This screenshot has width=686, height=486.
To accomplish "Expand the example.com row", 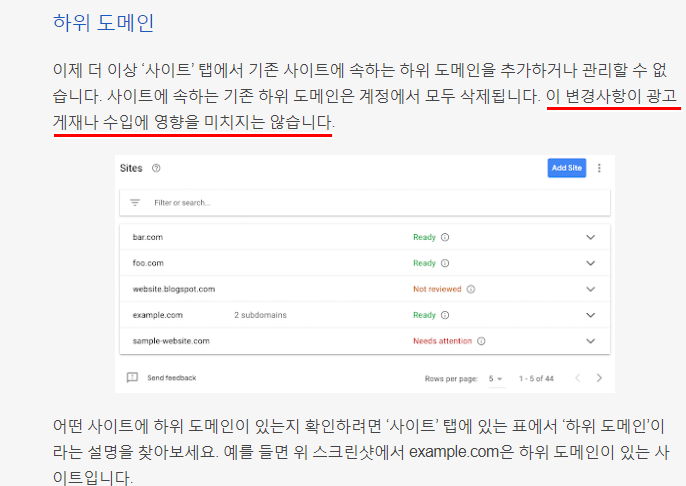I will point(591,315).
